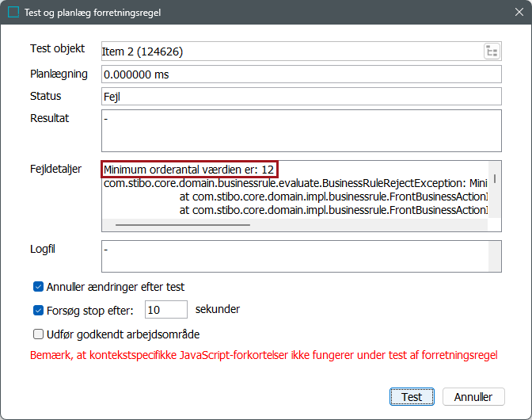Click the Test objekt field with Item 2
The width and height of the screenshot is (532, 420).
click(x=289, y=52)
